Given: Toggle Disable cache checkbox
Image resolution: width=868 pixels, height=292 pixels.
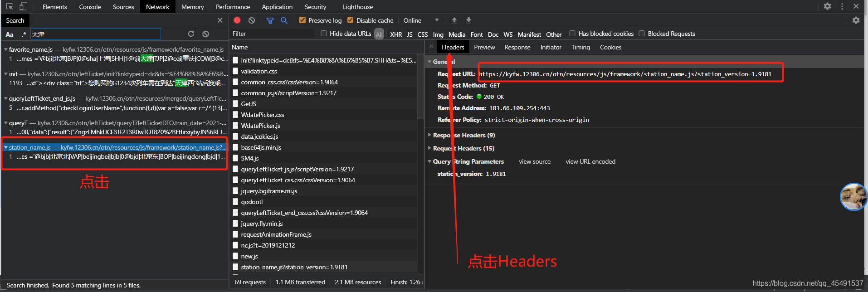Looking at the screenshot, I should pyautogui.click(x=350, y=20).
